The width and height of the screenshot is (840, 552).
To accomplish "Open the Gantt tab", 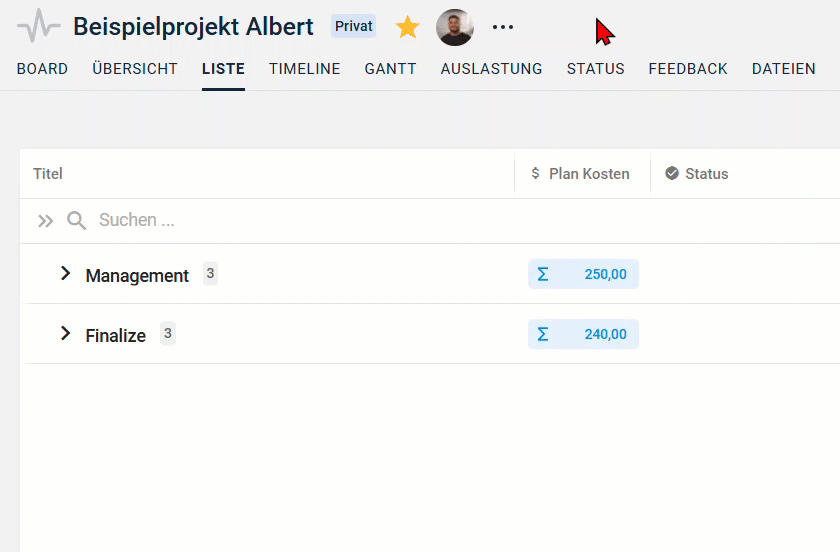I will pos(390,69).
